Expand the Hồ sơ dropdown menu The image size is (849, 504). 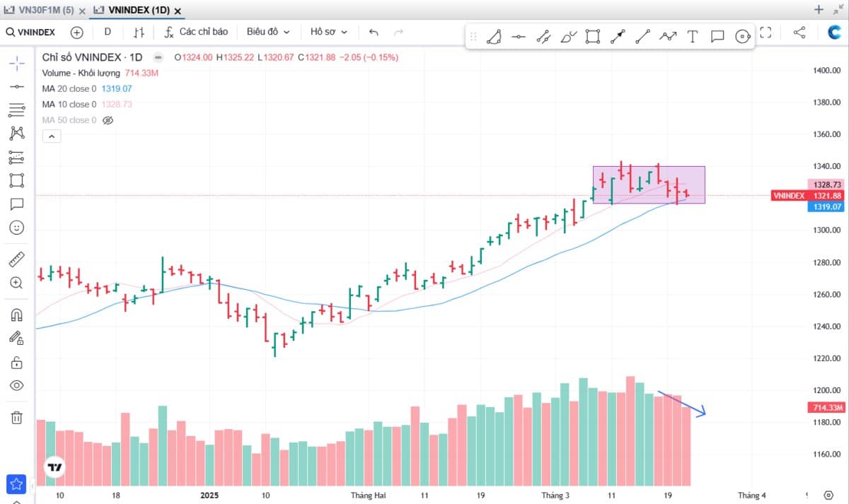[x=329, y=32]
